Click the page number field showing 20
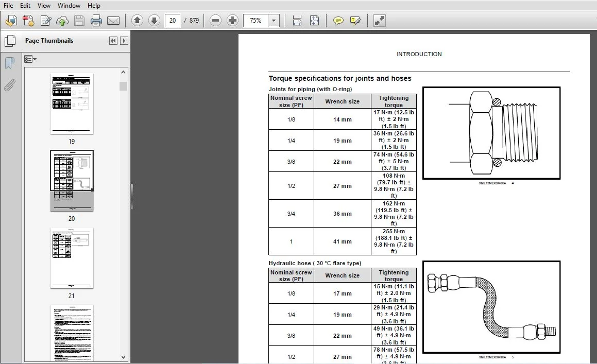This screenshot has width=597, height=364. click(173, 21)
